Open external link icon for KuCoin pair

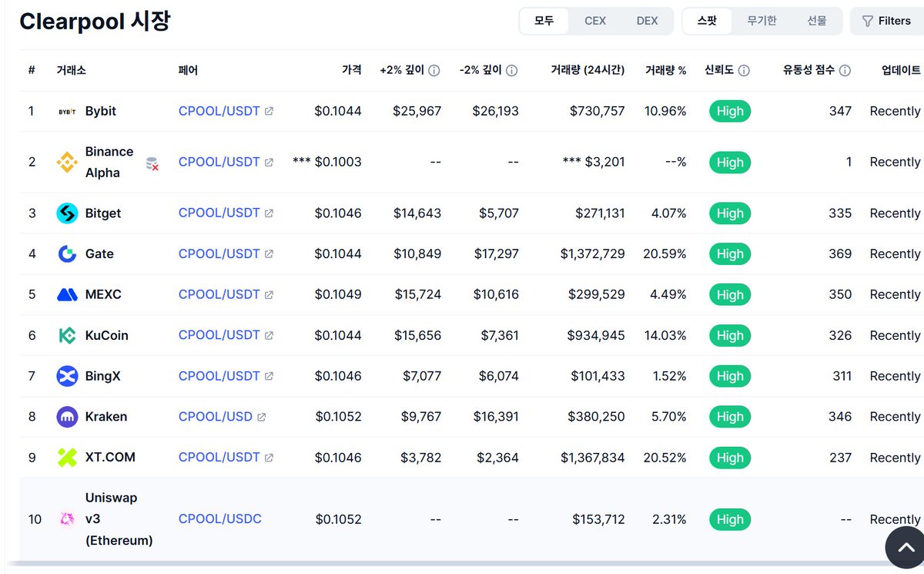point(269,335)
